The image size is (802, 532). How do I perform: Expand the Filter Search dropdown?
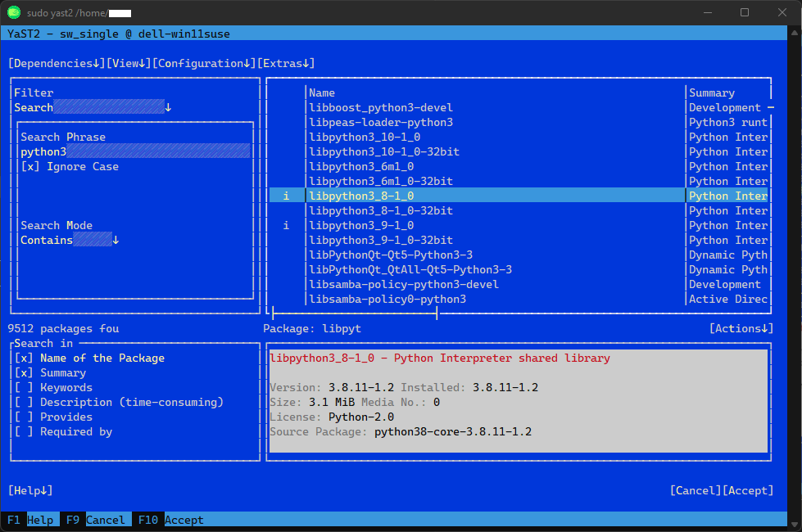point(93,107)
